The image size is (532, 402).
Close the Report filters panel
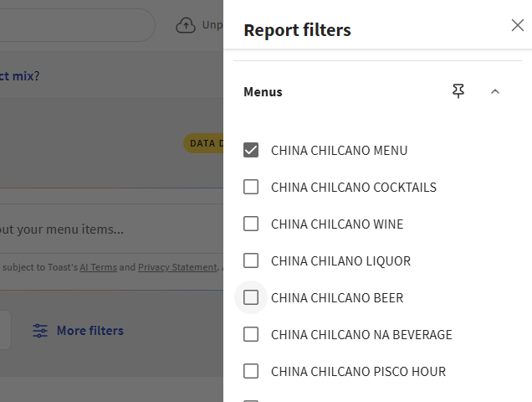[x=518, y=25]
